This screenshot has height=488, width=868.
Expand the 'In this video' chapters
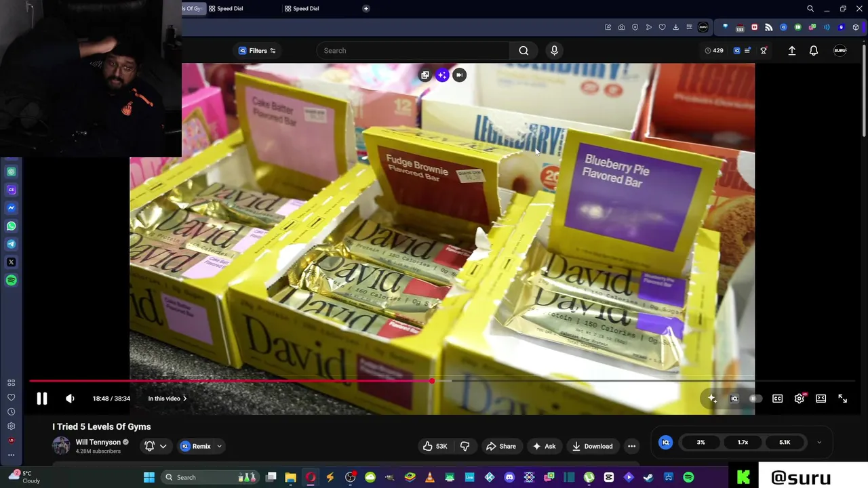(x=167, y=399)
